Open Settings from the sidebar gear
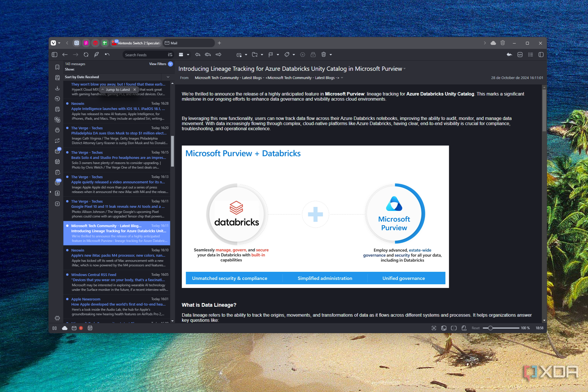 coord(57,318)
